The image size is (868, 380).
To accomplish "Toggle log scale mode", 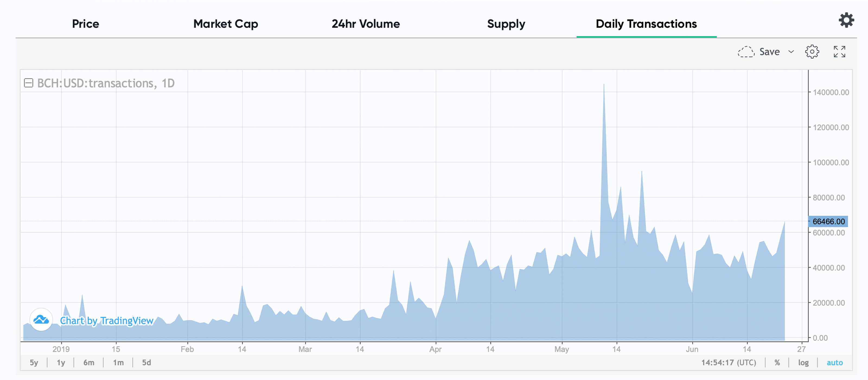I will pos(803,362).
